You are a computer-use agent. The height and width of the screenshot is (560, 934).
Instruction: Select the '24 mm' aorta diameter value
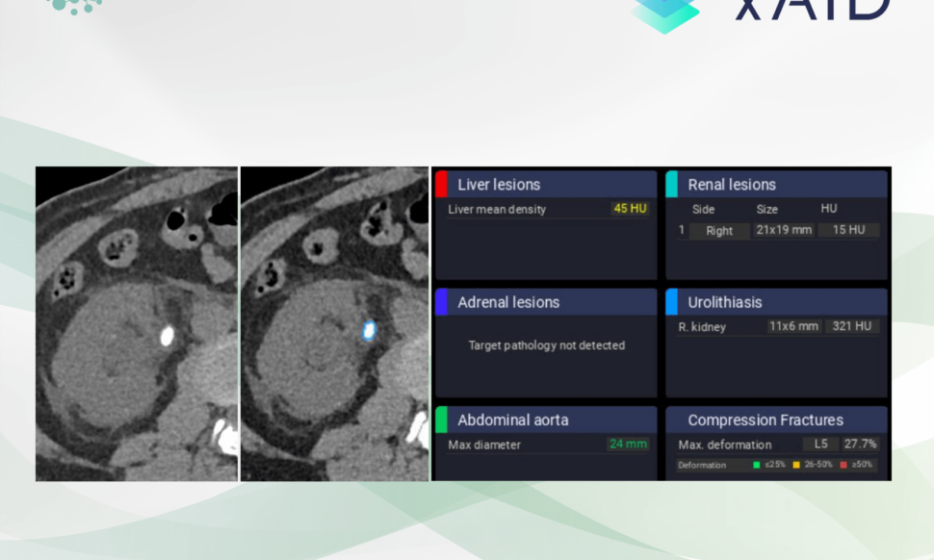[628, 444]
